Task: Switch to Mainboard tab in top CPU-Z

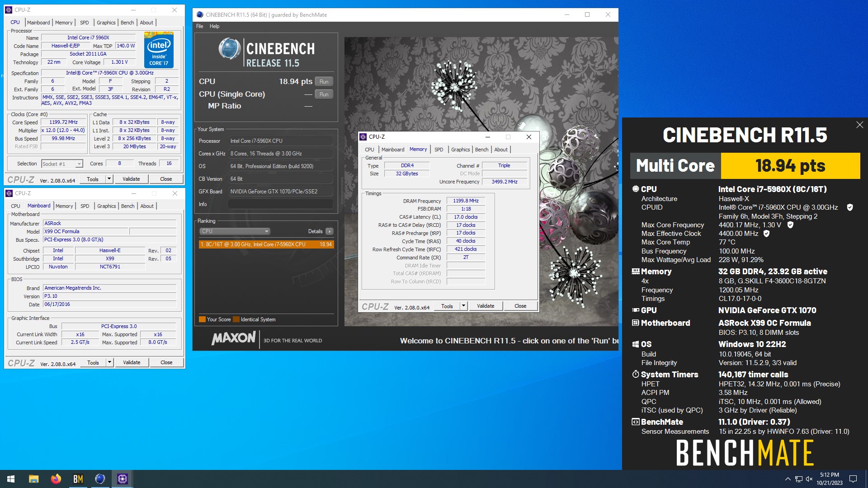Action: (x=38, y=23)
